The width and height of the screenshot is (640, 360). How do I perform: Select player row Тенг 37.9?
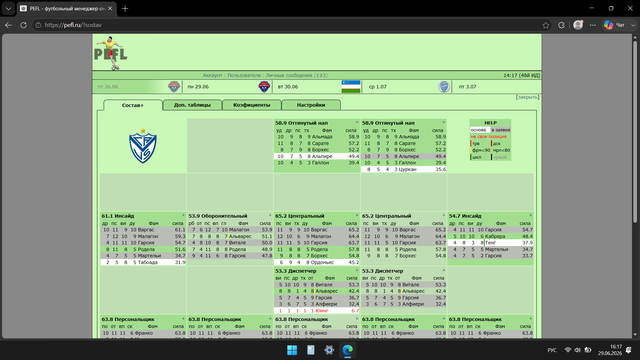point(491,242)
